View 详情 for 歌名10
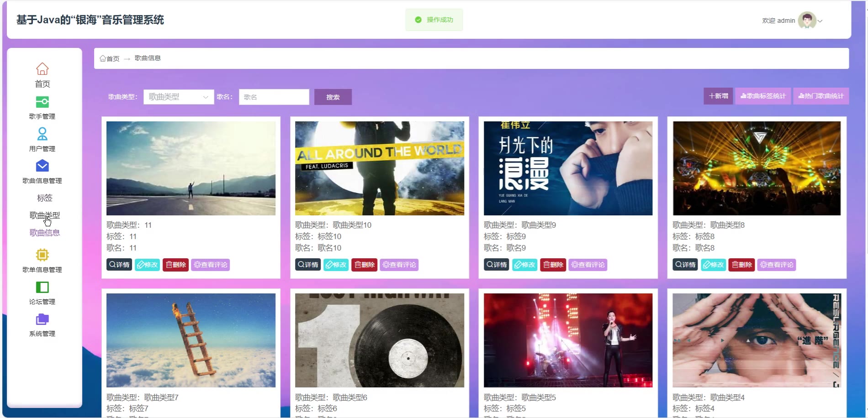This screenshot has width=868, height=418. pos(308,265)
